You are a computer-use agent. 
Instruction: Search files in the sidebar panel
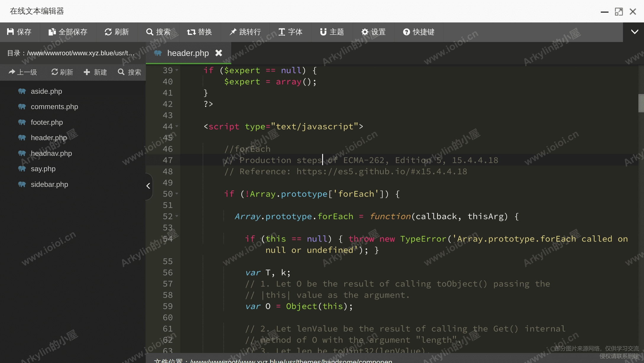point(130,72)
